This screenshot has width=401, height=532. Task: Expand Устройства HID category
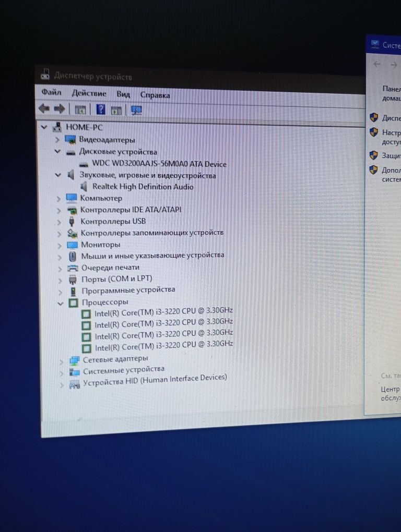(x=62, y=385)
